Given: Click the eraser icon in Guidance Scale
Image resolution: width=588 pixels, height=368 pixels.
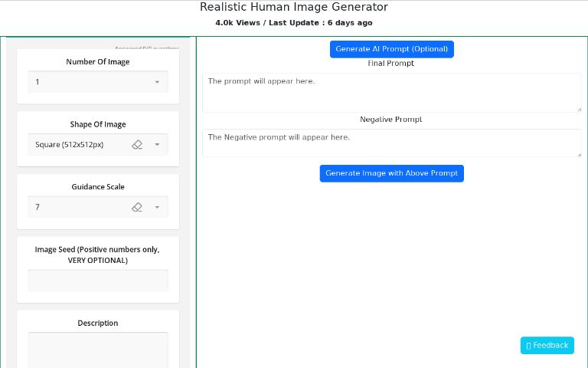Looking at the screenshot, I should click(137, 207).
